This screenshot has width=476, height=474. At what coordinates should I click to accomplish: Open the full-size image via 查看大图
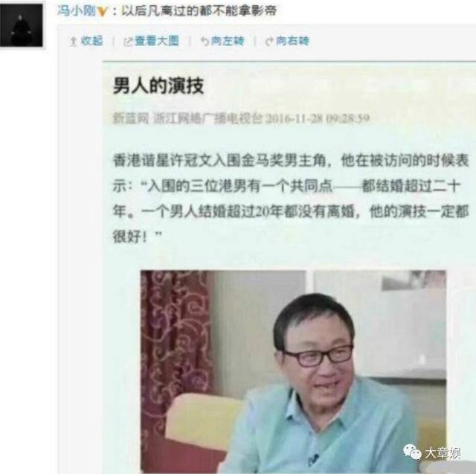(157, 41)
